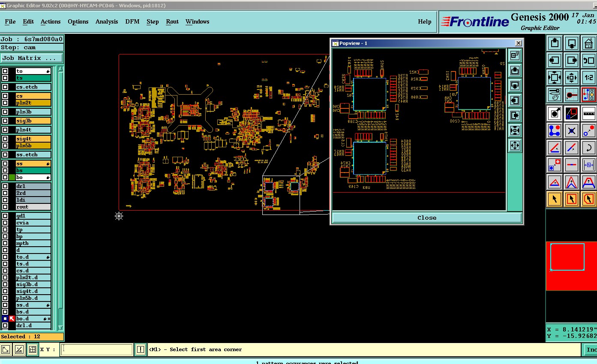Select the delete feature X tool

(x=572, y=131)
